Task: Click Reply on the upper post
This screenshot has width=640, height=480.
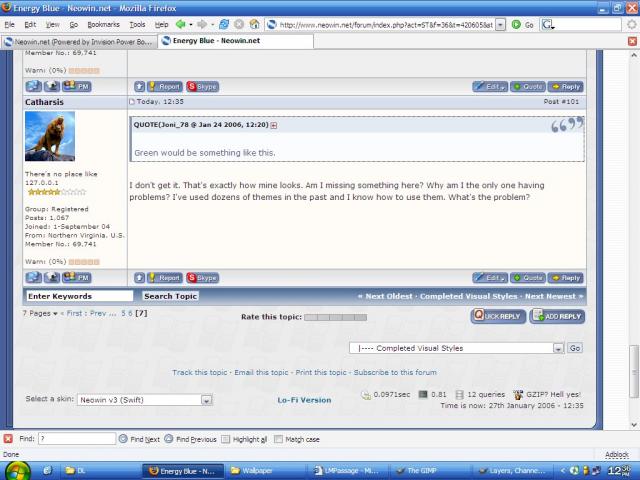Action: point(566,87)
